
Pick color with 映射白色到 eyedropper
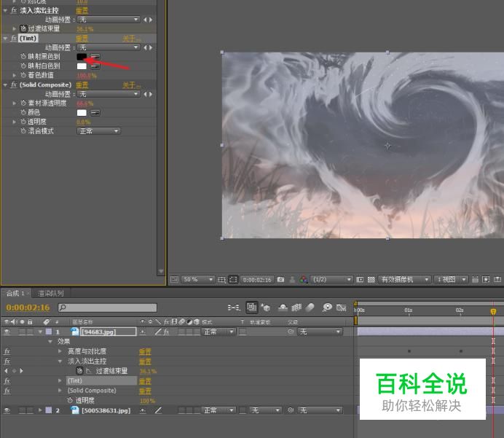[x=95, y=66]
